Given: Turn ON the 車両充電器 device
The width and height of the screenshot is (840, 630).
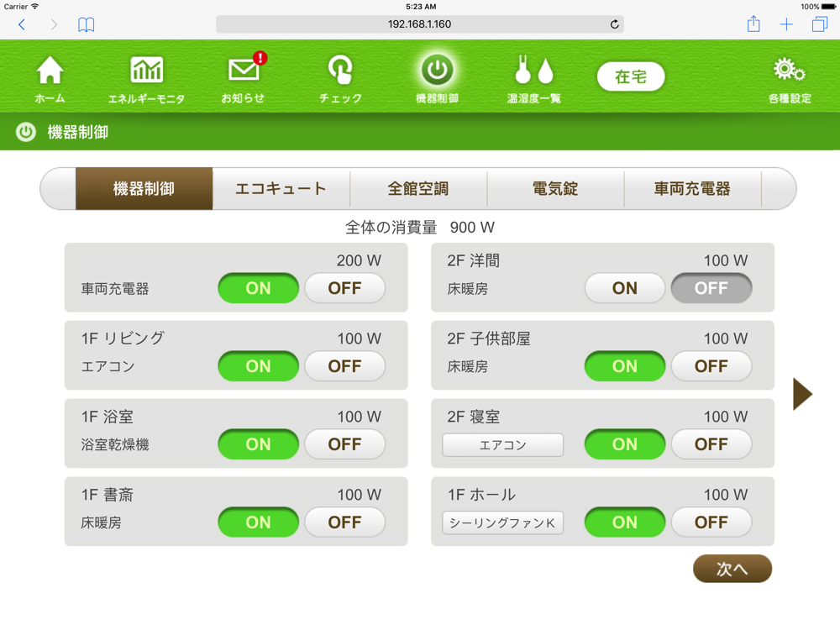Looking at the screenshot, I should [x=258, y=288].
